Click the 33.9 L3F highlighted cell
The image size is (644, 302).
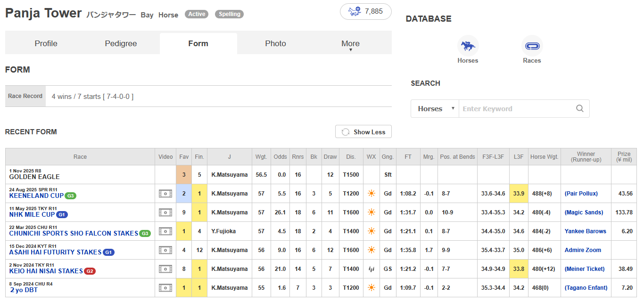519,194
